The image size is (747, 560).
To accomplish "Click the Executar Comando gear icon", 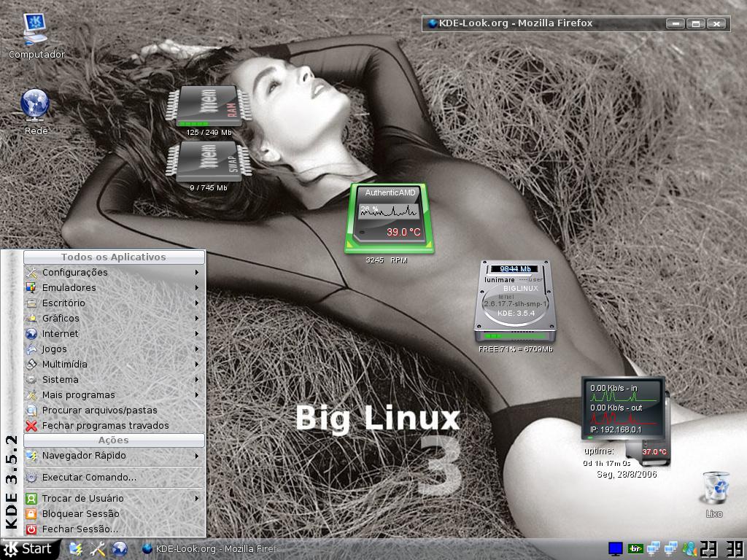I will click(31, 477).
